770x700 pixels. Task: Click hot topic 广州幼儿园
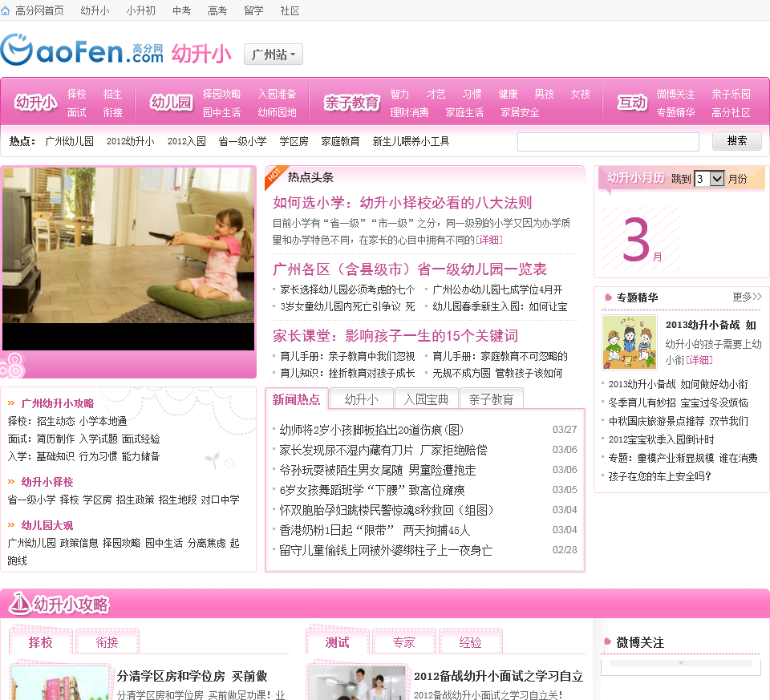(69, 141)
